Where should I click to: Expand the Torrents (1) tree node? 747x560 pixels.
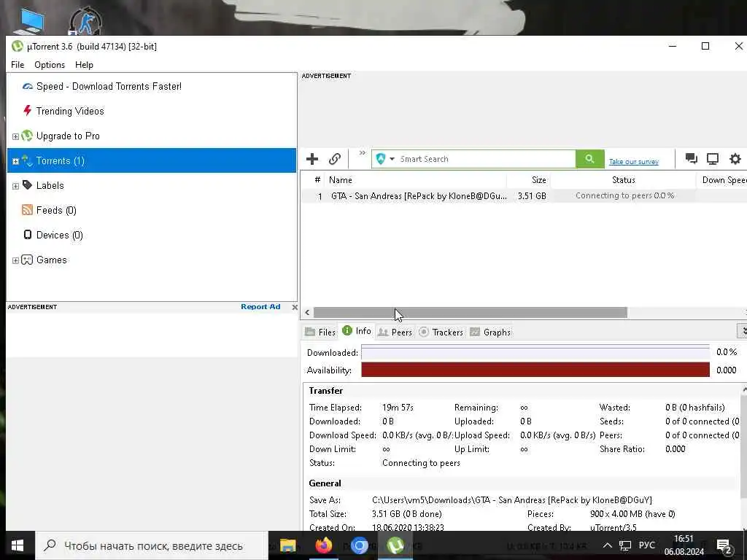pos(15,161)
